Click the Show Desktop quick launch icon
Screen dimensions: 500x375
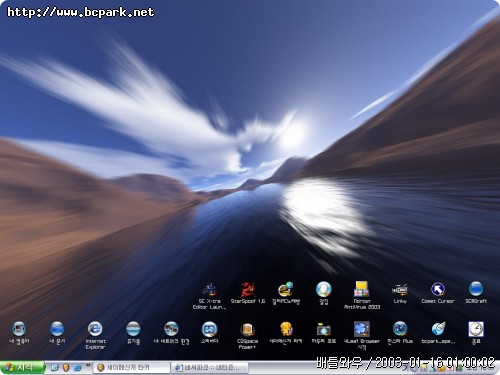click(x=54, y=368)
